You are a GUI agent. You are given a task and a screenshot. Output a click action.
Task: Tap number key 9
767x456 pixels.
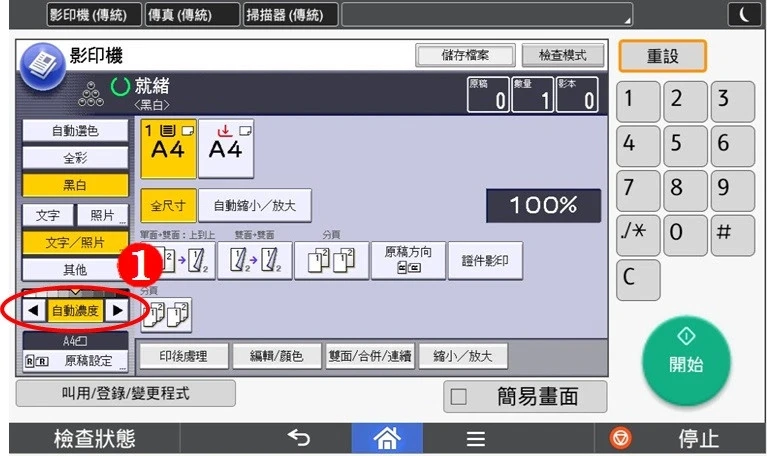(733, 191)
